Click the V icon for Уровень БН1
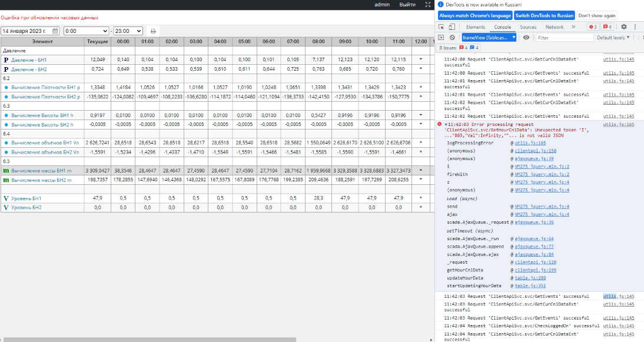This screenshot has width=644, height=342. click(x=6, y=198)
